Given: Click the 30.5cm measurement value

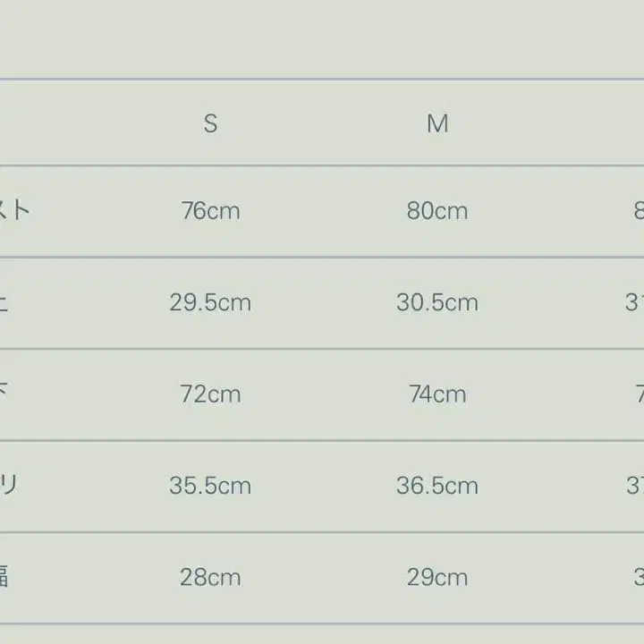Looking at the screenshot, I should pyautogui.click(x=437, y=302).
